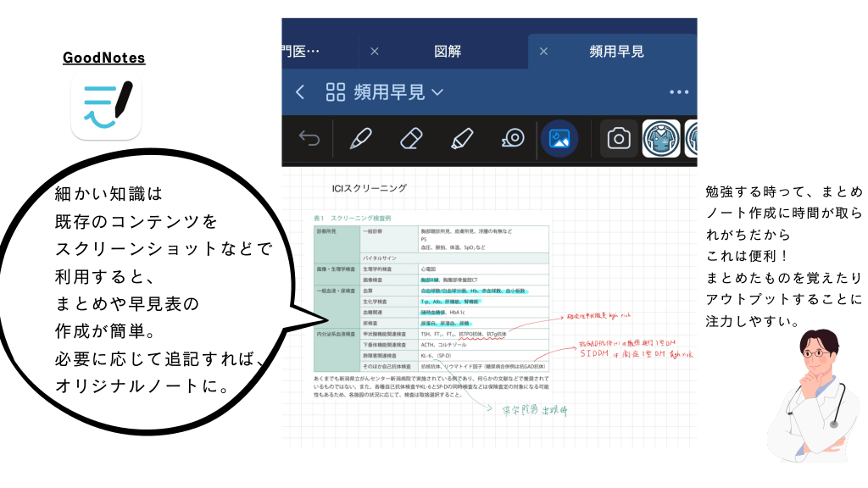Open the page thumbnails grid view
Viewport: 868px width, 488px height.
[336, 92]
